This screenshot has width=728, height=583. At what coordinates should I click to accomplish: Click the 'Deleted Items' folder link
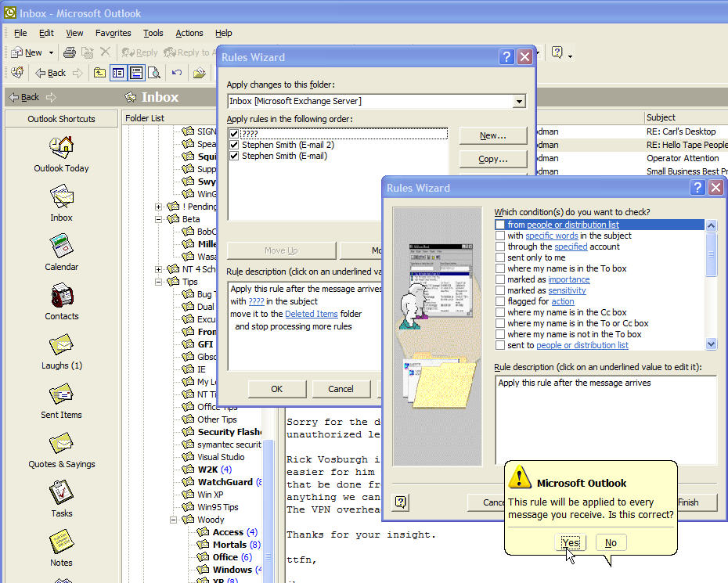pos(311,314)
